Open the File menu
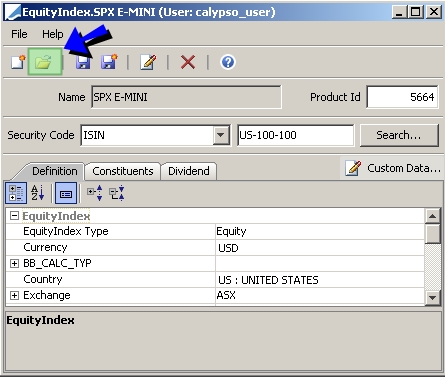445x377 pixels. click(19, 34)
